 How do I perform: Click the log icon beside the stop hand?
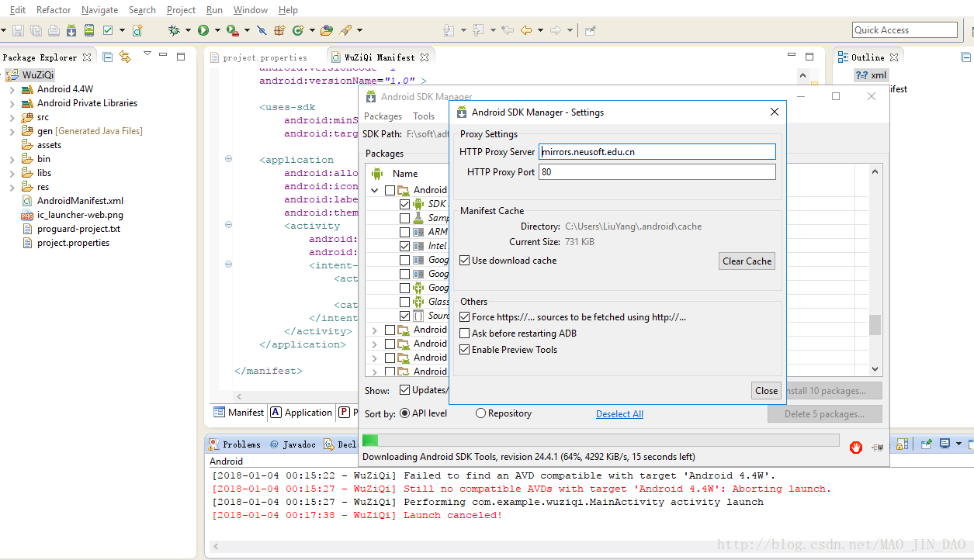click(x=878, y=447)
